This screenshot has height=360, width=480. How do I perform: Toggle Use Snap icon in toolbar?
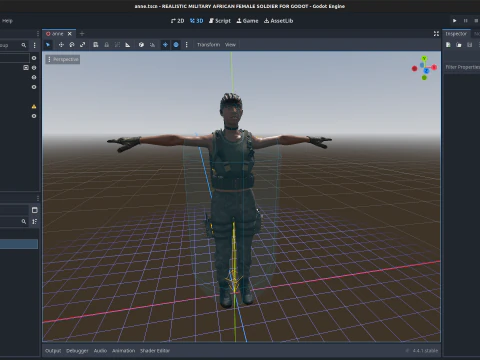[x=152, y=45]
